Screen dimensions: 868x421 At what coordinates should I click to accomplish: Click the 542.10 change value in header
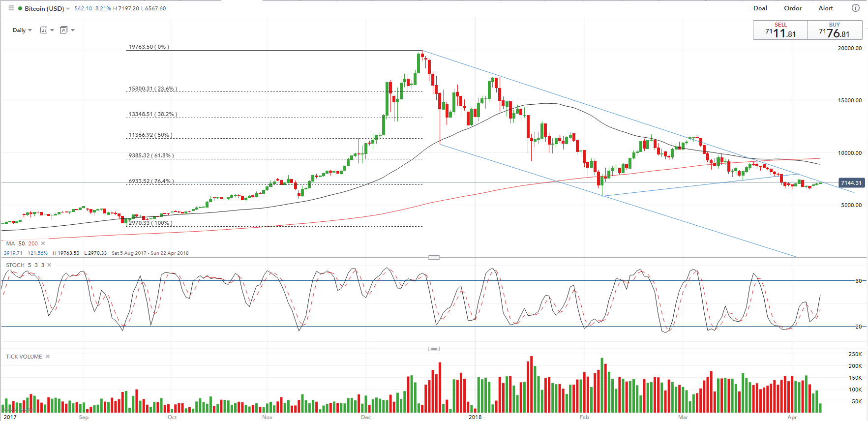(83, 8)
